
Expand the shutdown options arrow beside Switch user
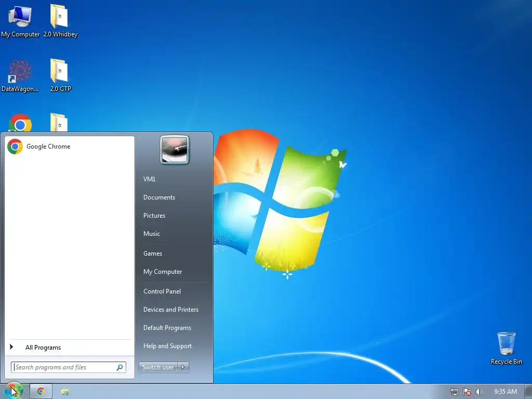tap(183, 367)
